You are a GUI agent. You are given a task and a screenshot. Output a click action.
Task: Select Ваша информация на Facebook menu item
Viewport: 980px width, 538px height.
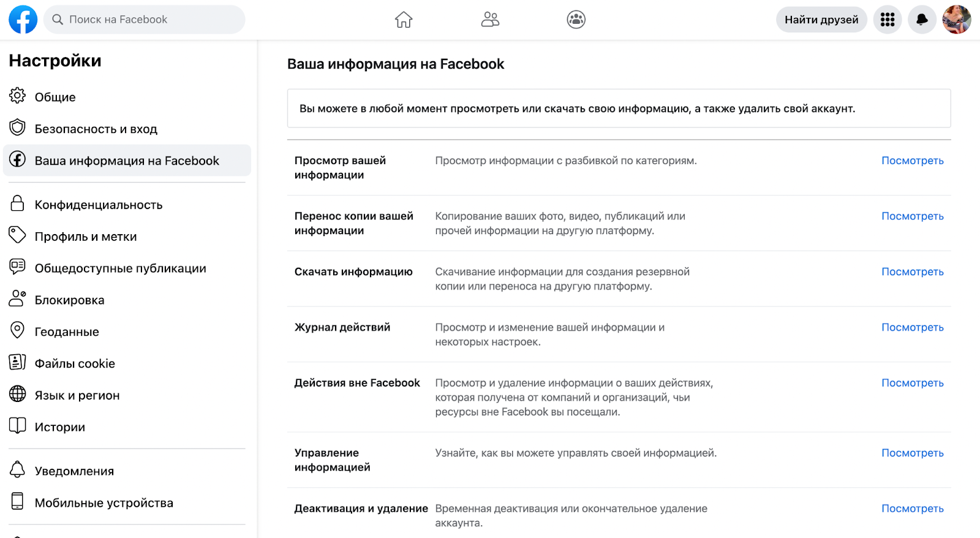point(127,161)
